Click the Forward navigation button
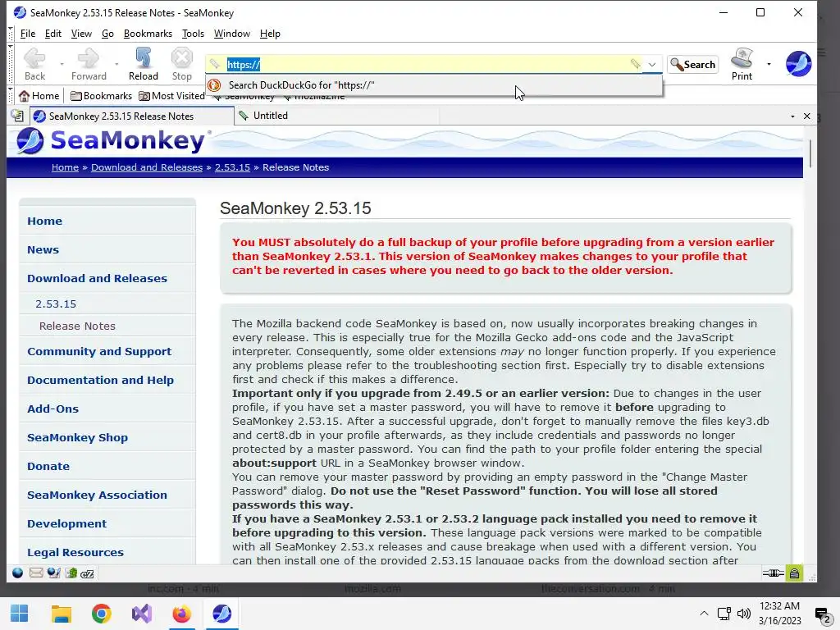840x630 pixels. coord(89,64)
